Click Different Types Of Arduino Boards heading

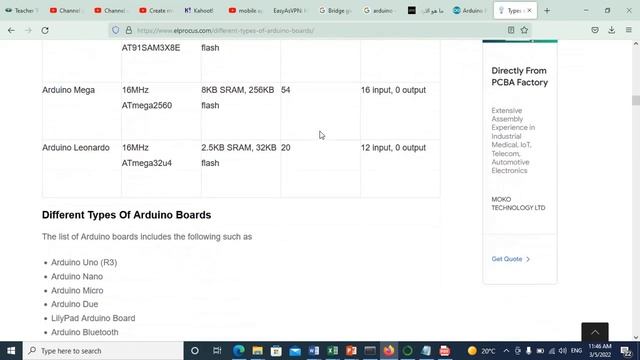point(127,215)
